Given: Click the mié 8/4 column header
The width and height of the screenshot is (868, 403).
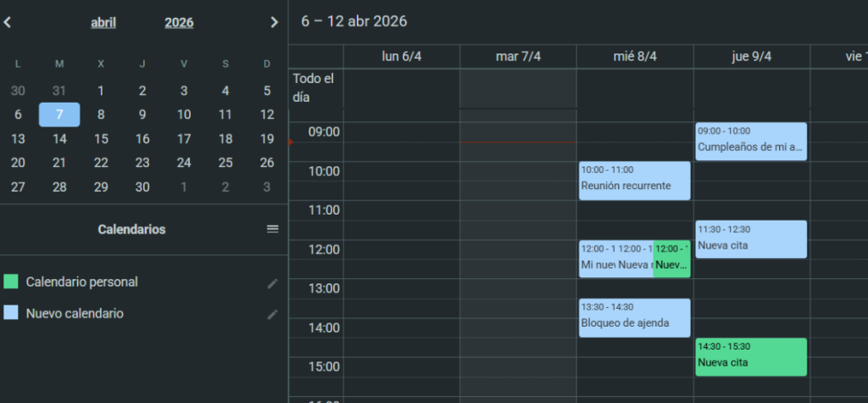Looking at the screenshot, I should click(635, 57).
